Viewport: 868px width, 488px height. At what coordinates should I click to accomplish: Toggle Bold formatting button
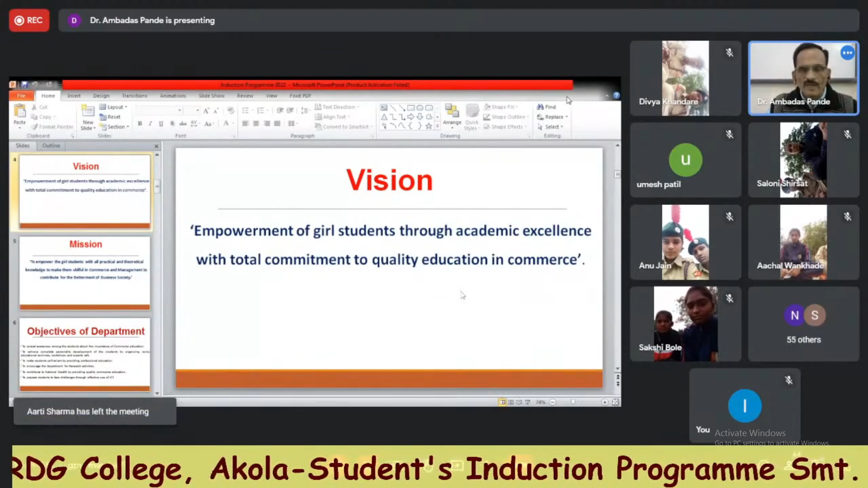(x=140, y=123)
